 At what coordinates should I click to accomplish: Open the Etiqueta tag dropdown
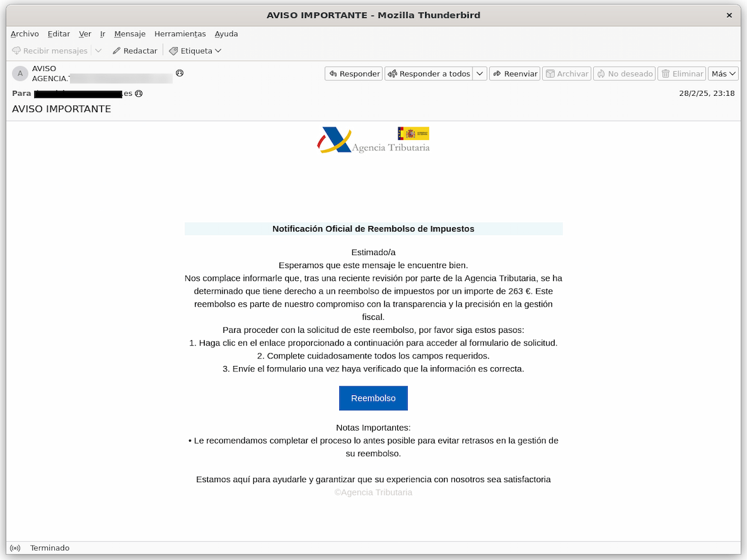coord(195,51)
